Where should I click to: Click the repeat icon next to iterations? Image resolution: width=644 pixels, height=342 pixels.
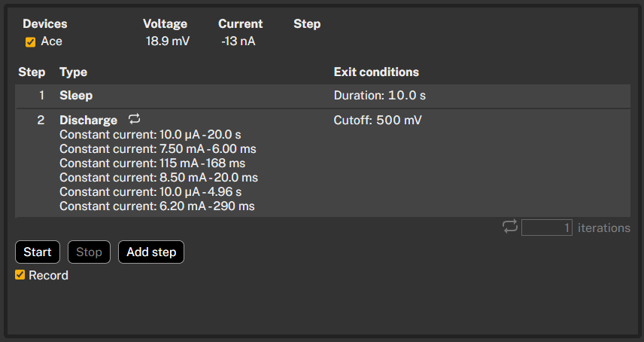point(509,227)
